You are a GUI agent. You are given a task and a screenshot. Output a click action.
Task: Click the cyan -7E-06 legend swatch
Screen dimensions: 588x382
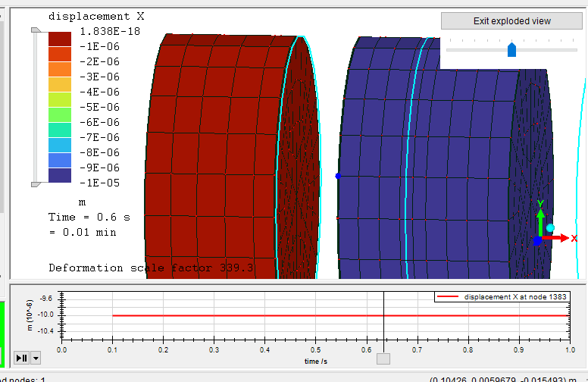59,145
